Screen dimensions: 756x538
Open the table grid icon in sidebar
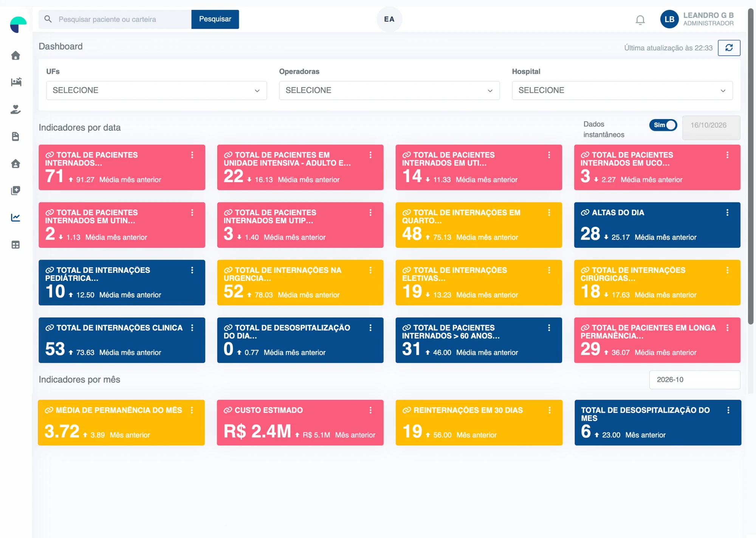(15, 245)
